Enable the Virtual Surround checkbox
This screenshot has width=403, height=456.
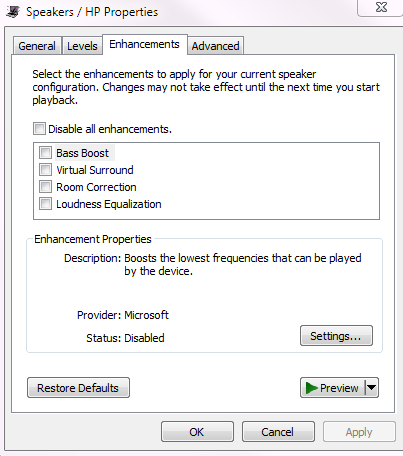45,170
